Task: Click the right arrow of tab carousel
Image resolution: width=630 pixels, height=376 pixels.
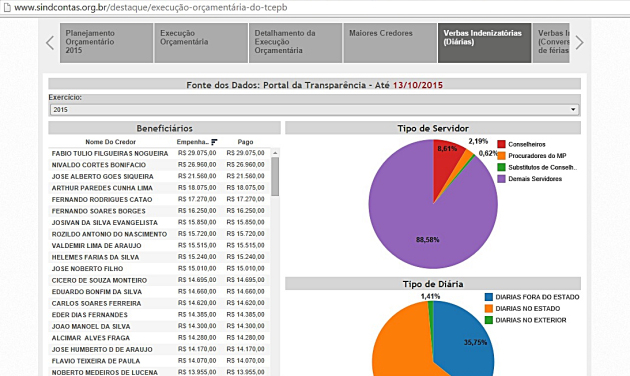Action: [x=579, y=43]
